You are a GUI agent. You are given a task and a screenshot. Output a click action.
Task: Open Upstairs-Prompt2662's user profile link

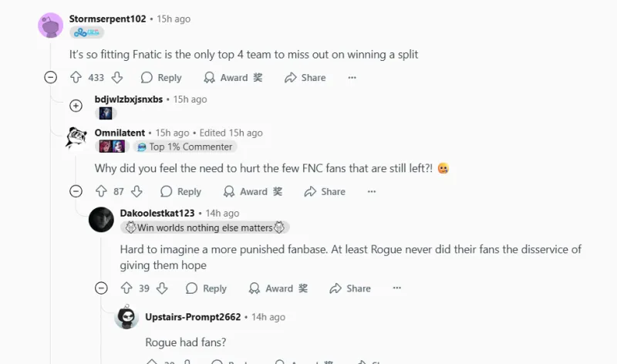193,317
